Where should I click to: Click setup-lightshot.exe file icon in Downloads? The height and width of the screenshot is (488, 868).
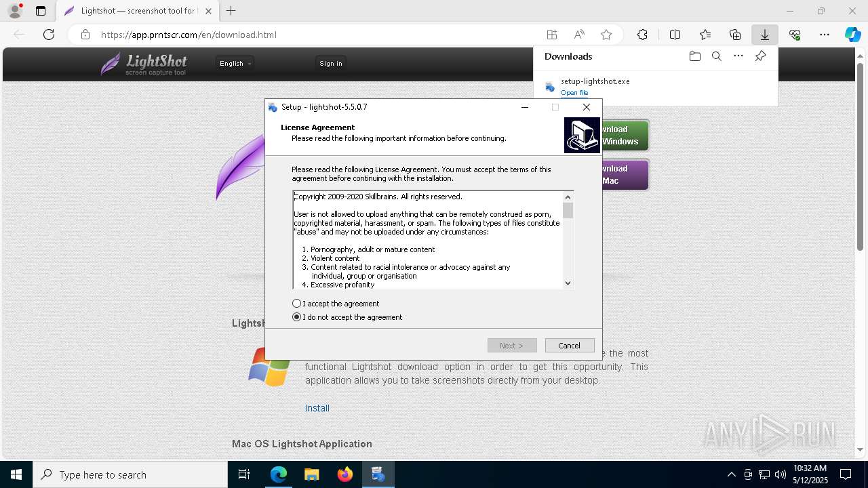pyautogui.click(x=550, y=87)
